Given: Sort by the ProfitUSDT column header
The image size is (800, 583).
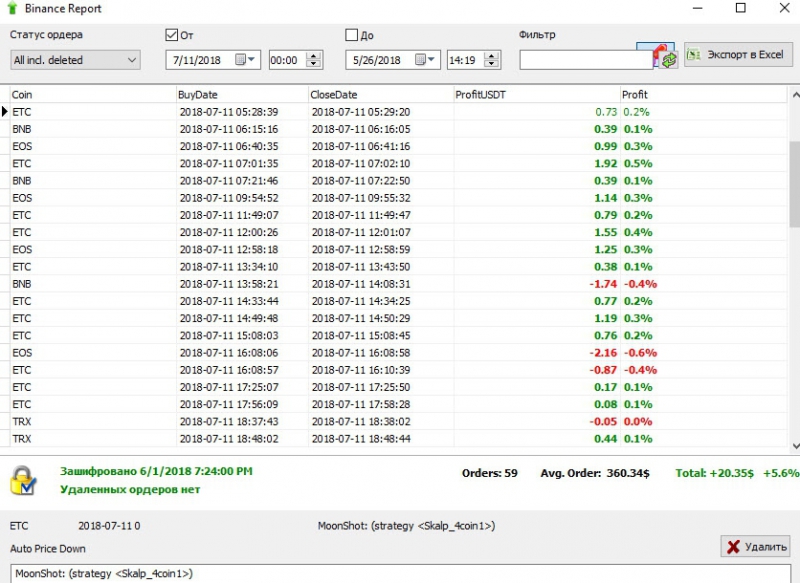Looking at the screenshot, I should (537, 94).
